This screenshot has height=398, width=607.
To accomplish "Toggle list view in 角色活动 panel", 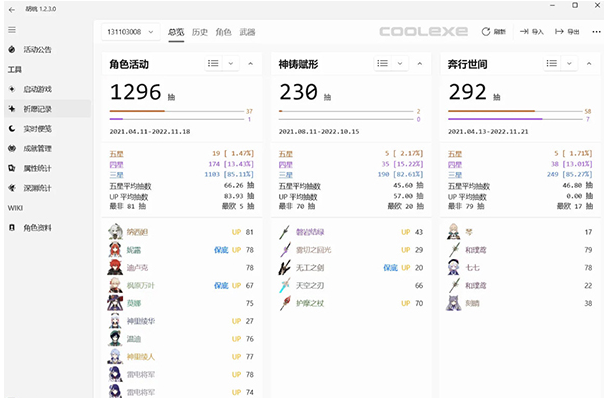I will [213, 63].
